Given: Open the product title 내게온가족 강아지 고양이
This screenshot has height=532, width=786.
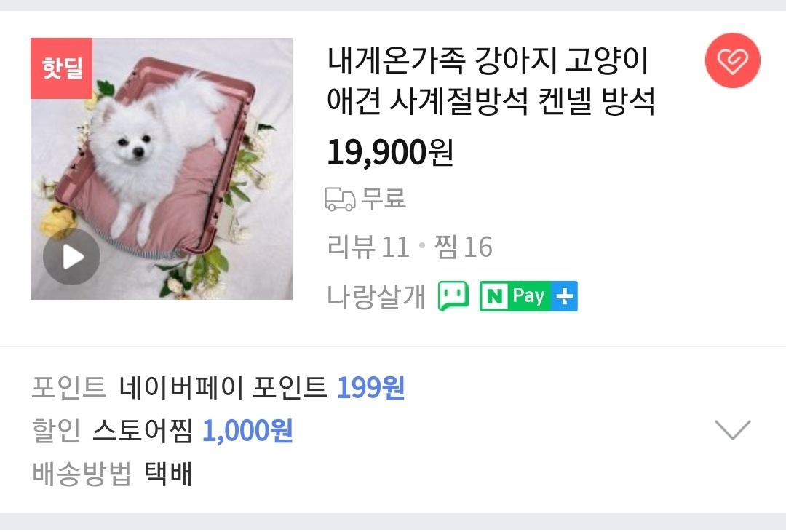Looking at the screenshot, I should (491, 81).
